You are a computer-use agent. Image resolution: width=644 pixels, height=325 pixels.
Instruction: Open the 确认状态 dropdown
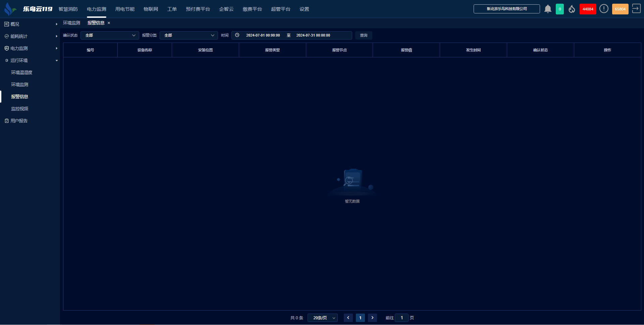(110, 35)
